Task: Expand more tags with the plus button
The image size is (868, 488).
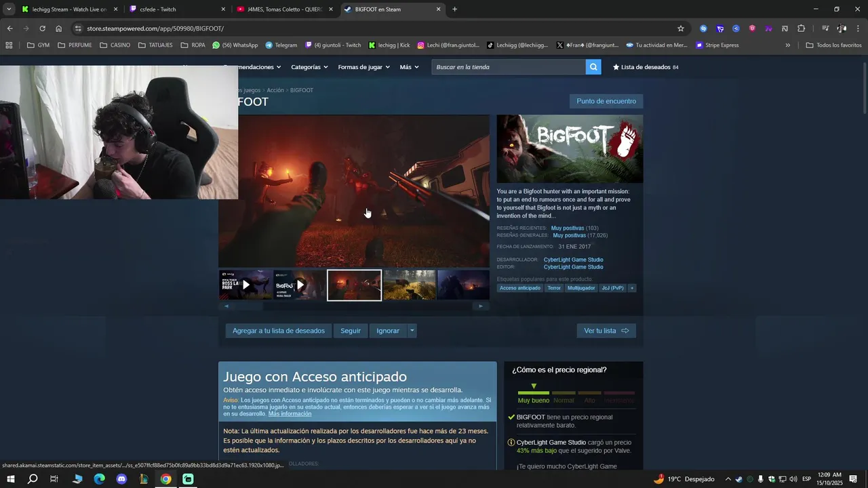Action: (632, 288)
